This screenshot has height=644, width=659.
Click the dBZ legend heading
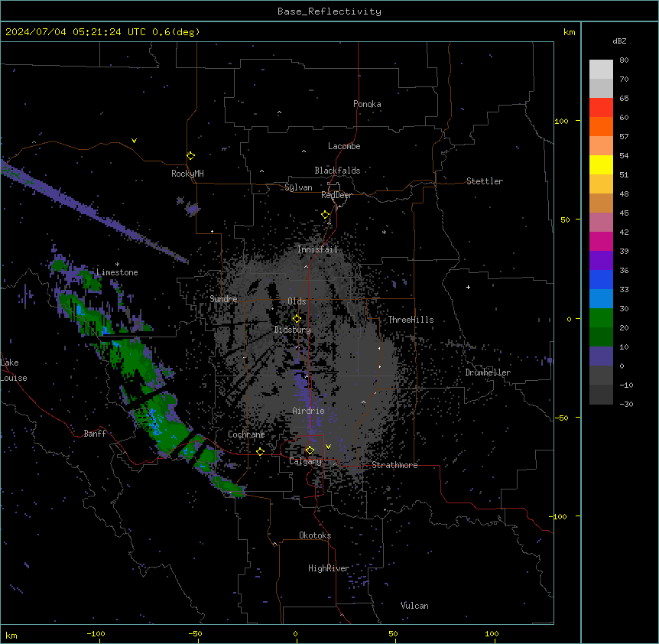(x=619, y=41)
